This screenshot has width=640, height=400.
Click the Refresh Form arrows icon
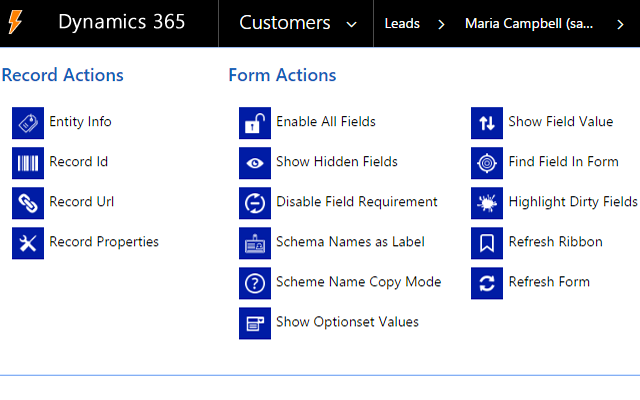(x=487, y=282)
